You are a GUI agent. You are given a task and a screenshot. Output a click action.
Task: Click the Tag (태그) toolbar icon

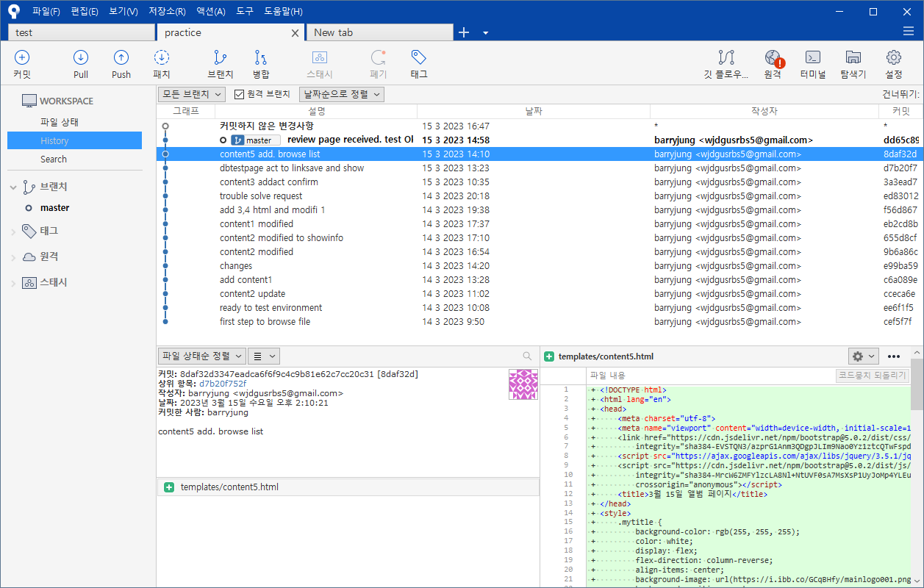[x=419, y=58]
